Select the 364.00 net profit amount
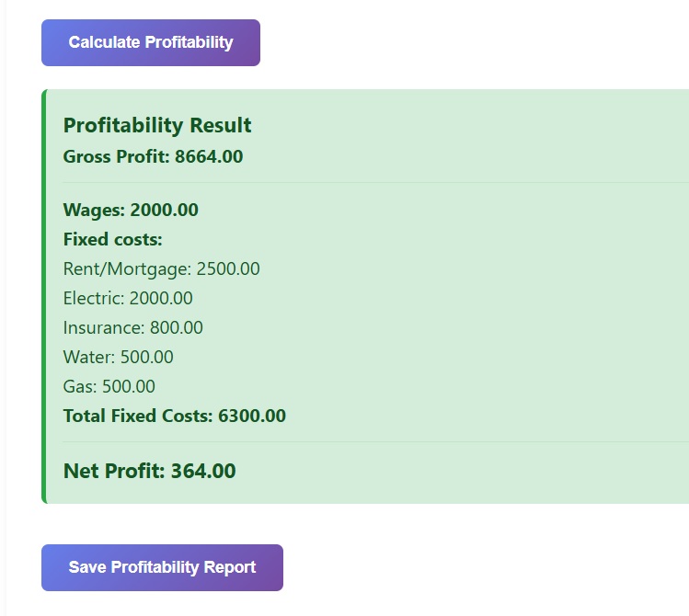This screenshot has width=689, height=616. 203,472
